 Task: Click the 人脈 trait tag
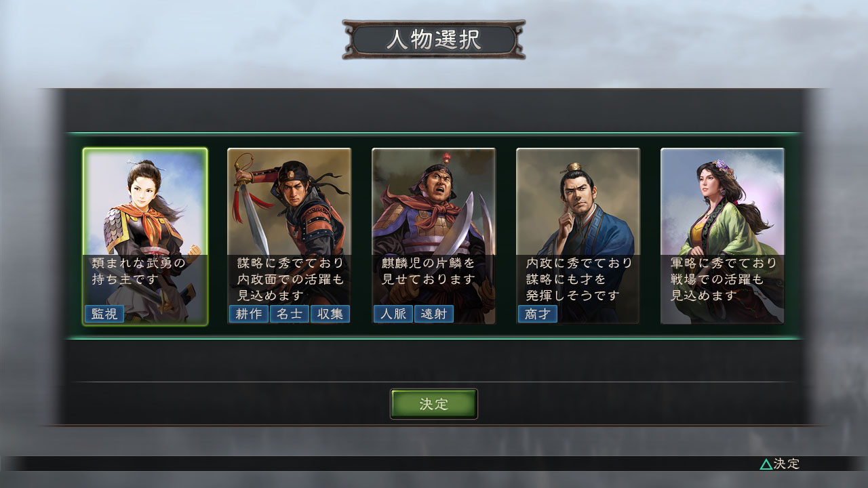393,314
